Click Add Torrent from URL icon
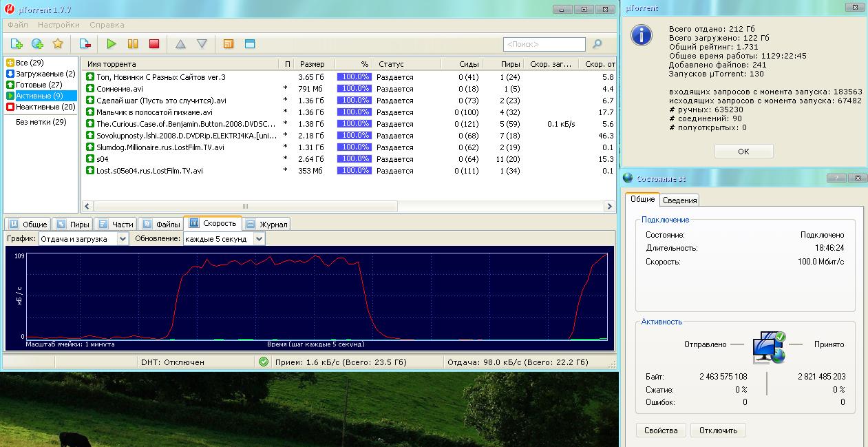The image size is (868, 447). coord(37,44)
